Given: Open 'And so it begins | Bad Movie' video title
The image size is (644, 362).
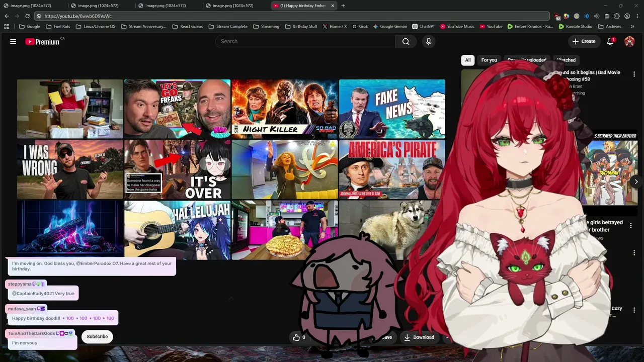Looking at the screenshot, I should (590, 75).
